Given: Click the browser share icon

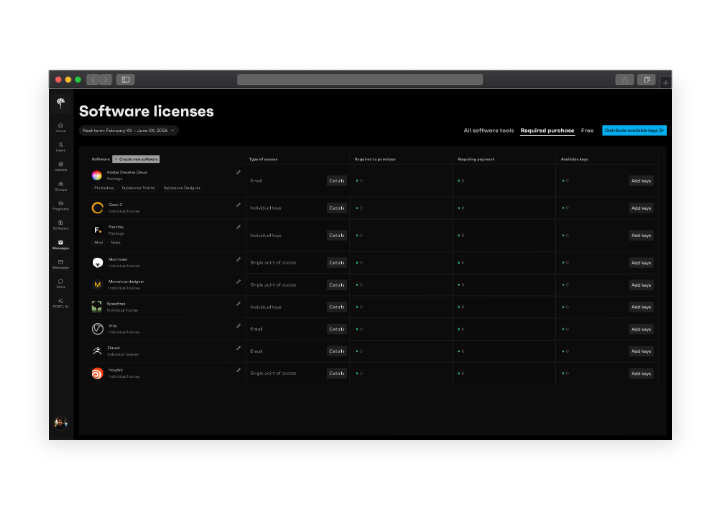Looking at the screenshot, I should coord(625,79).
